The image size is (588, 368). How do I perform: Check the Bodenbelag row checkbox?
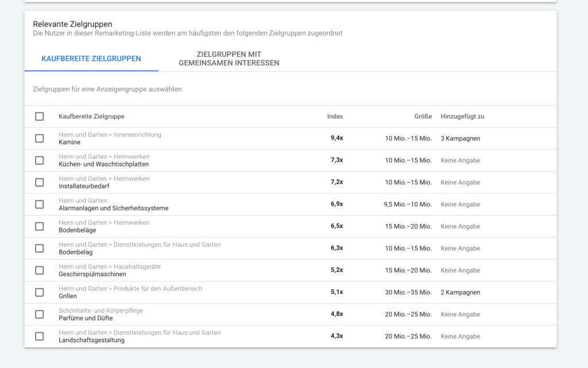39,249
